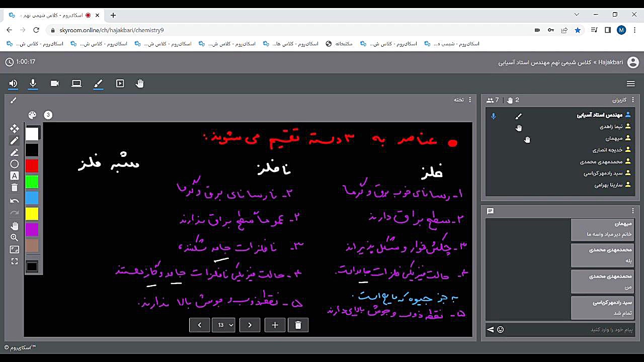Click the fit-to-screen whiteboard icon
The height and width of the screenshot is (362, 644).
tap(15, 249)
